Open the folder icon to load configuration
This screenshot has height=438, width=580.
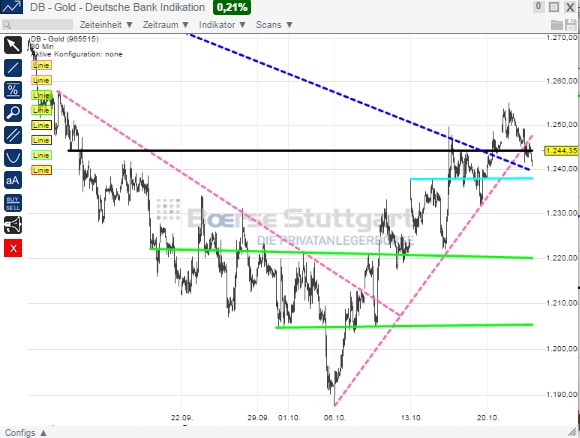pos(557,25)
